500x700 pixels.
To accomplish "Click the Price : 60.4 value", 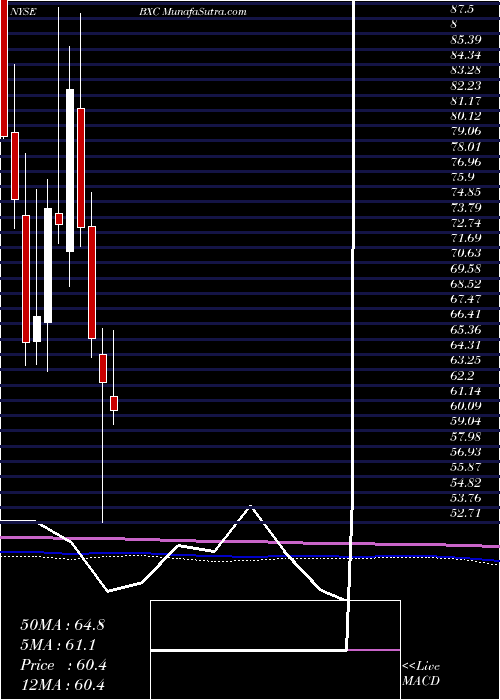I will [63, 665].
